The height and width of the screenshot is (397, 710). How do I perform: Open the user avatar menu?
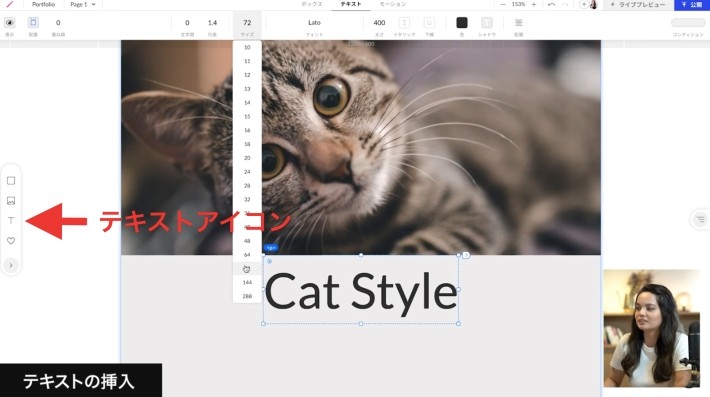coord(593,5)
